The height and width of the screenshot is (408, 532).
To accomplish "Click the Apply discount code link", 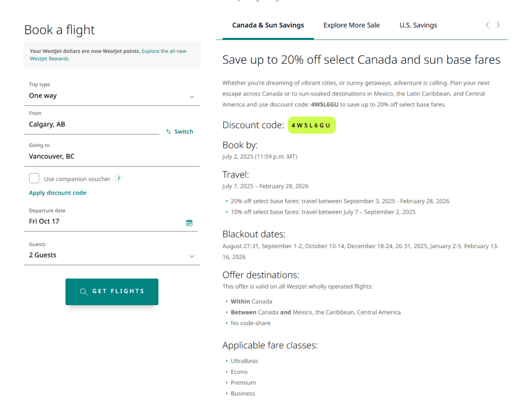I will pos(58,193).
